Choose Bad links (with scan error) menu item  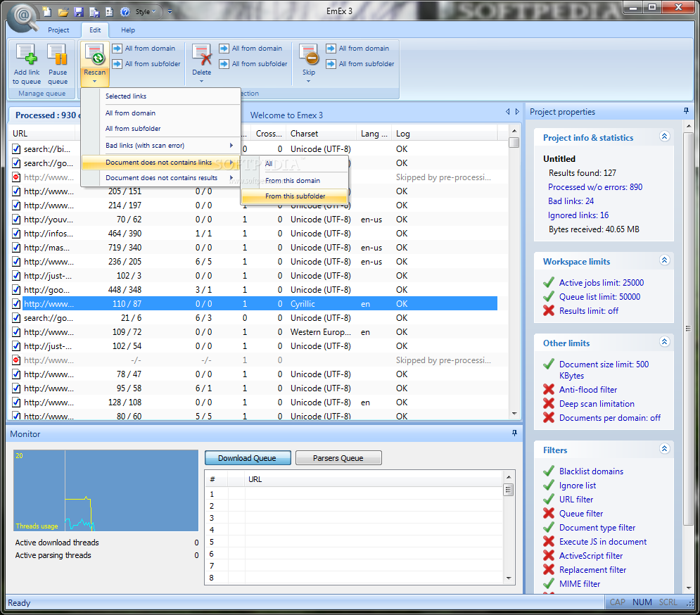[x=160, y=146]
